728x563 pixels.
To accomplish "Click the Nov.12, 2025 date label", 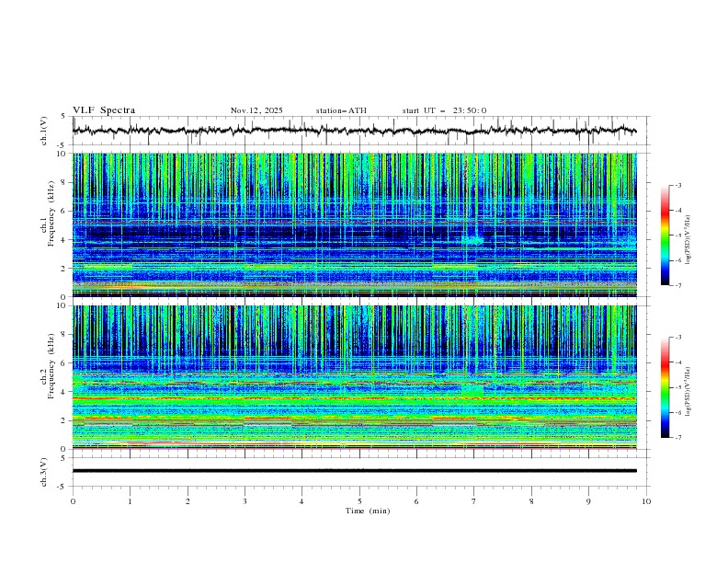I will [x=258, y=110].
